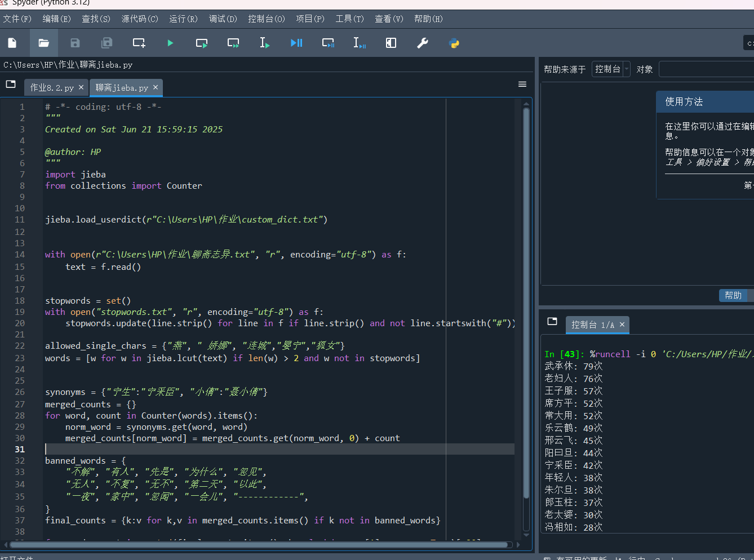Screen dimensions: 754x560
Task: Click the 对象 input field
Action: click(x=706, y=69)
